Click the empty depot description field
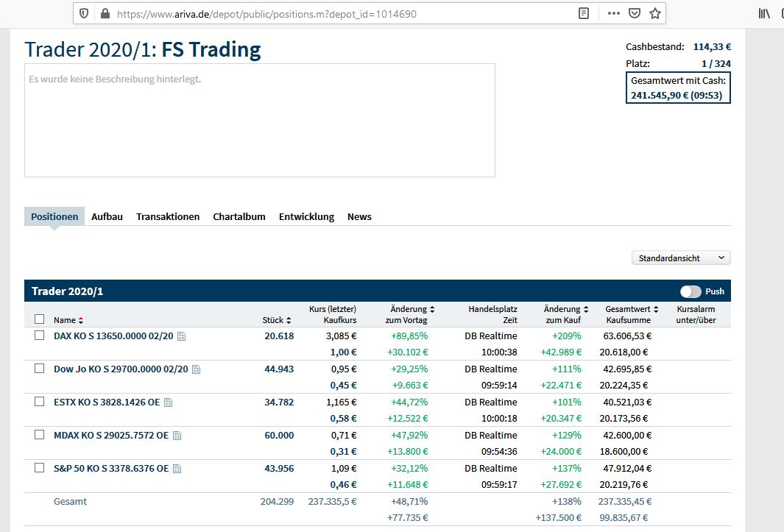 point(259,120)
